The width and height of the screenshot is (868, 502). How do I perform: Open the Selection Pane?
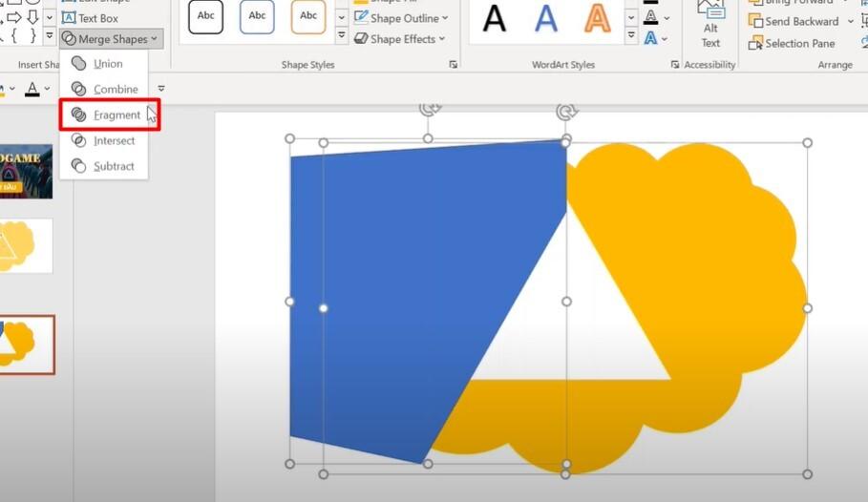point(792,44)
